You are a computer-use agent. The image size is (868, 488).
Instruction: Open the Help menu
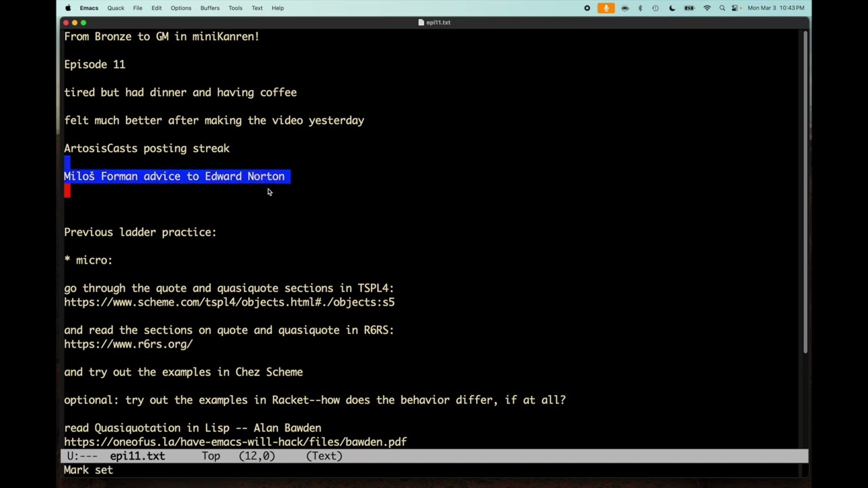click(278, 8)
